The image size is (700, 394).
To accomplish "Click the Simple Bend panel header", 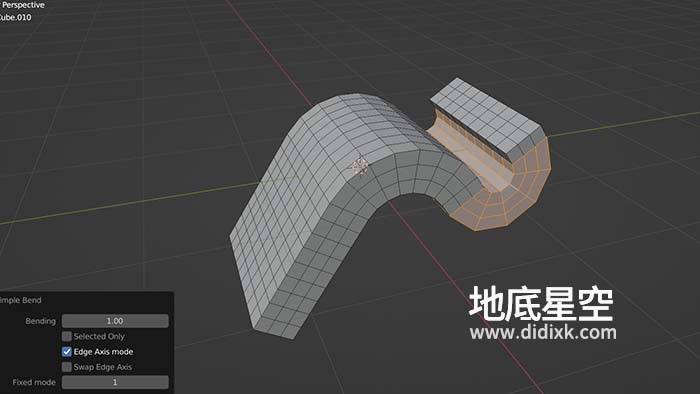I will point(21,300).
